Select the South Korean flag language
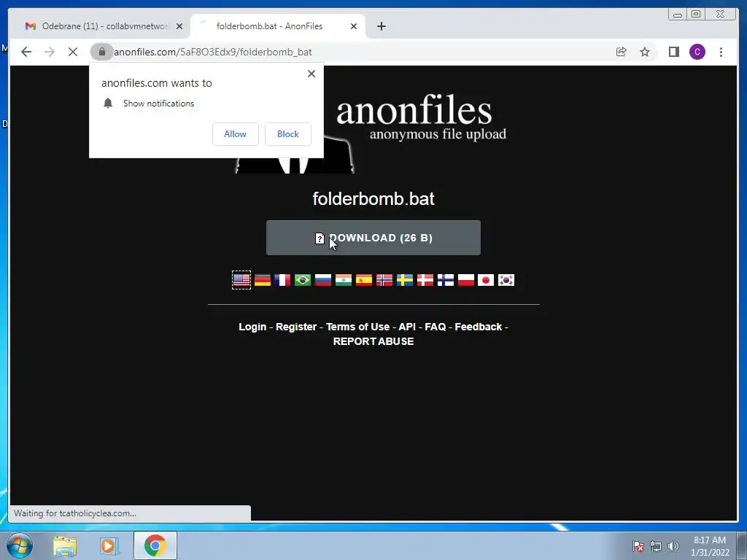747x560 pixels. pos(506,280)
